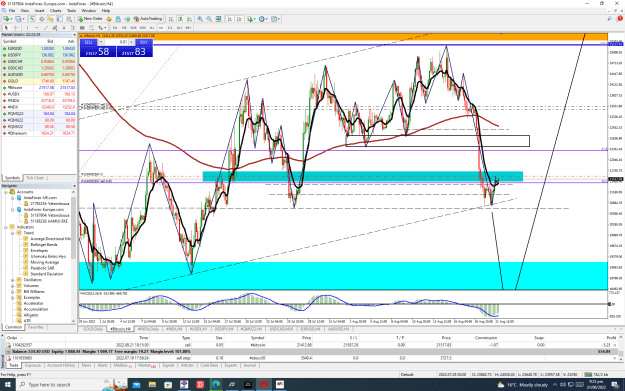Image resolution: width=625 pixels, height=391 pixels.
Task: Click the search icon at top right
Action: coord(610,19)
